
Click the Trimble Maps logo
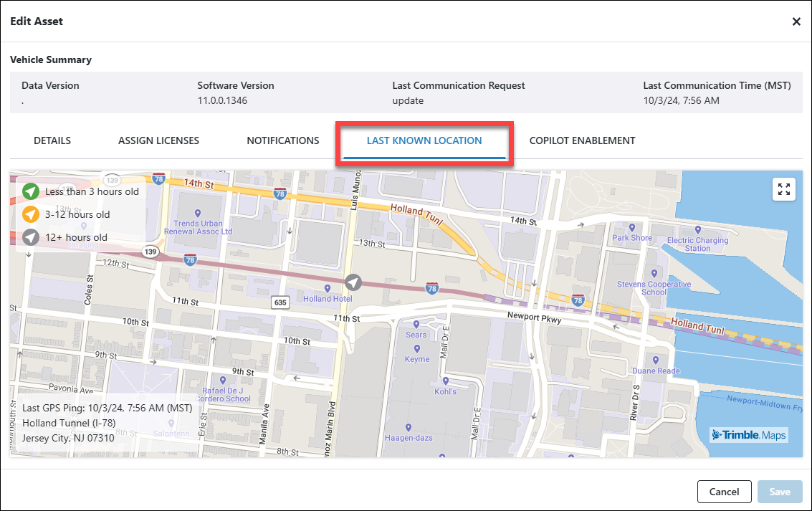pos(749,435)
